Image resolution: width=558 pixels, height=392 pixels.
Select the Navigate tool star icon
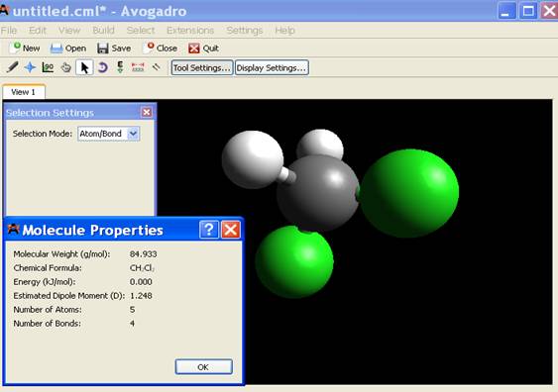point(30,67)
